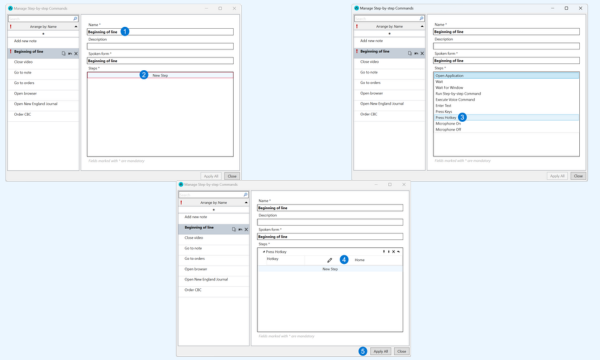Copy Beginning of line in Press Hotkey window
Screen dimensions: 600x360
[x=234, y=229]
